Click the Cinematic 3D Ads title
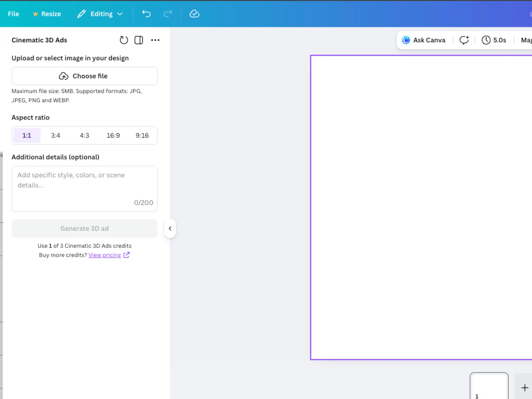 (39, 40)
